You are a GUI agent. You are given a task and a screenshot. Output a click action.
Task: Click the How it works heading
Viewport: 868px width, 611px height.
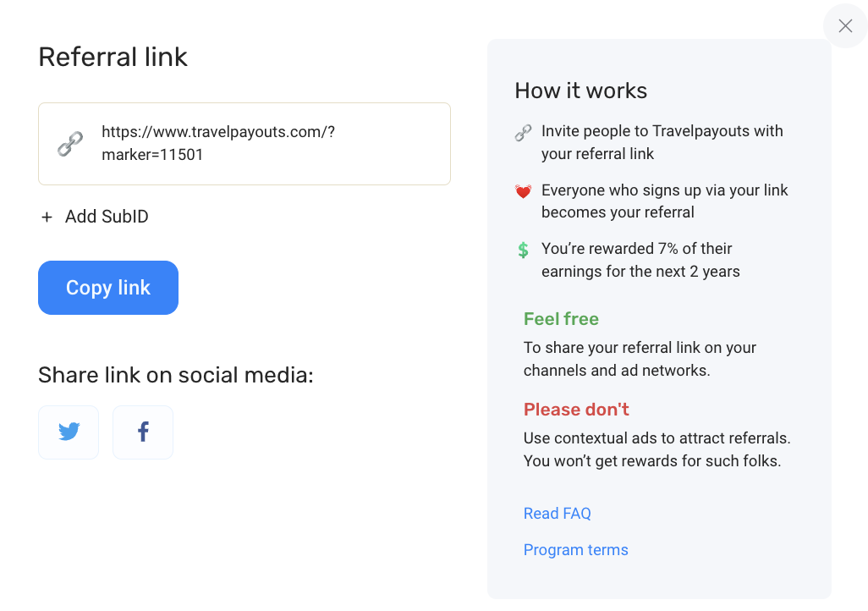580,91
